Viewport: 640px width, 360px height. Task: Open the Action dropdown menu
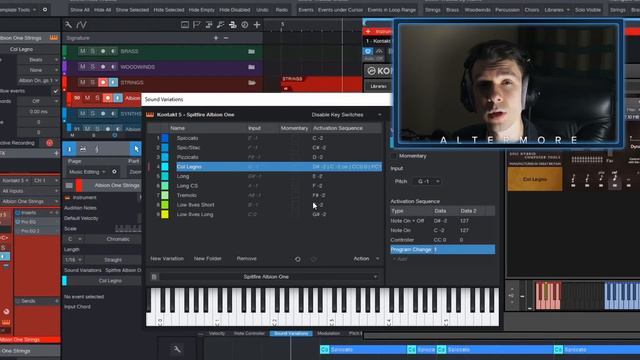click(x=366, y=259)
